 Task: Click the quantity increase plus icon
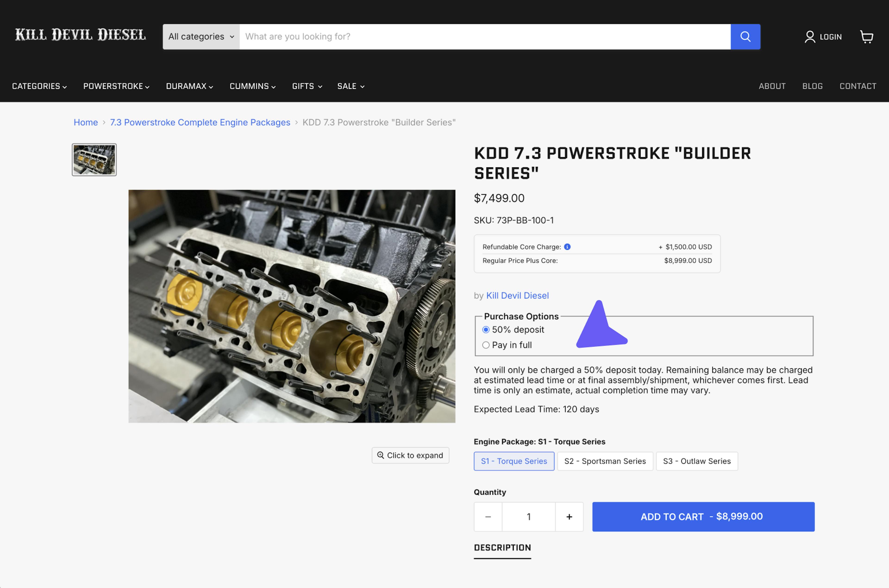click(569, 516)
